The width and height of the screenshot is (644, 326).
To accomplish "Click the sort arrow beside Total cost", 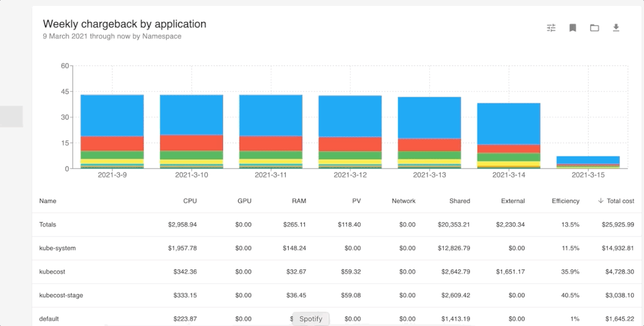I will (600, 201).
